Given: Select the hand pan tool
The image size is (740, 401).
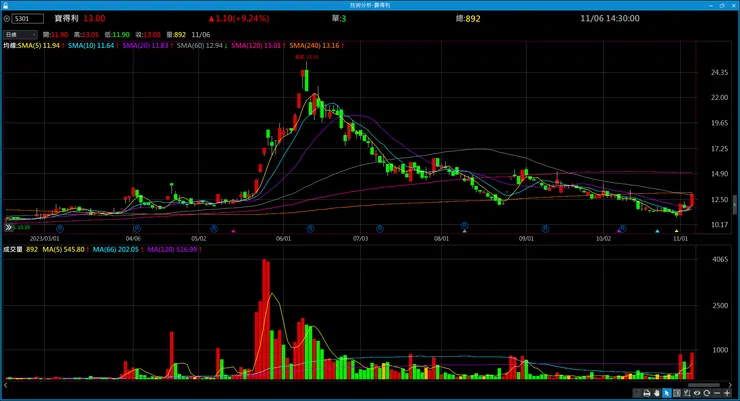Looking at the screenshot, I should click(656, 393).
